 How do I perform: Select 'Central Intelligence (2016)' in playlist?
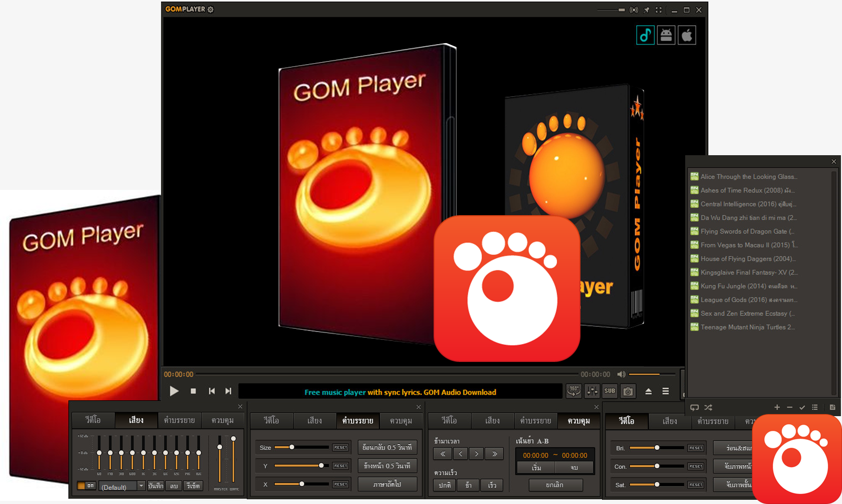click(x=744, y=204)
